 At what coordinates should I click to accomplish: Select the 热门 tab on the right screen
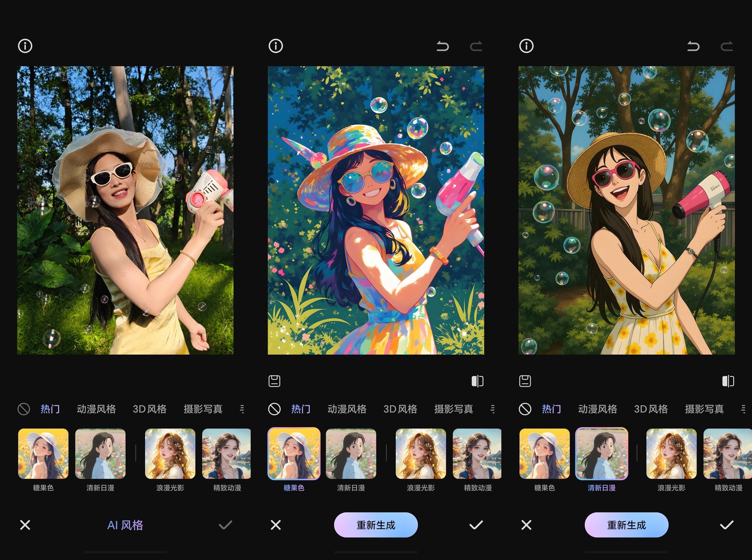pyautogui.click(x=551, y=409)
